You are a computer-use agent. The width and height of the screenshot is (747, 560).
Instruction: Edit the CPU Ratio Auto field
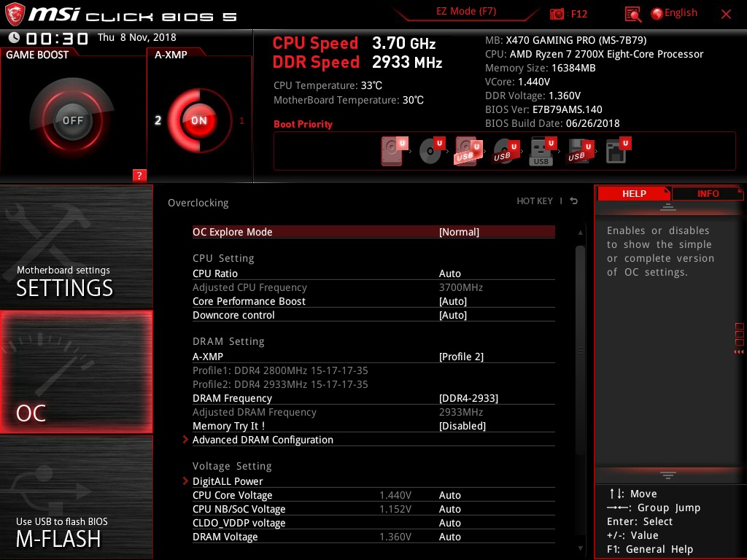(x=449, y=273)
